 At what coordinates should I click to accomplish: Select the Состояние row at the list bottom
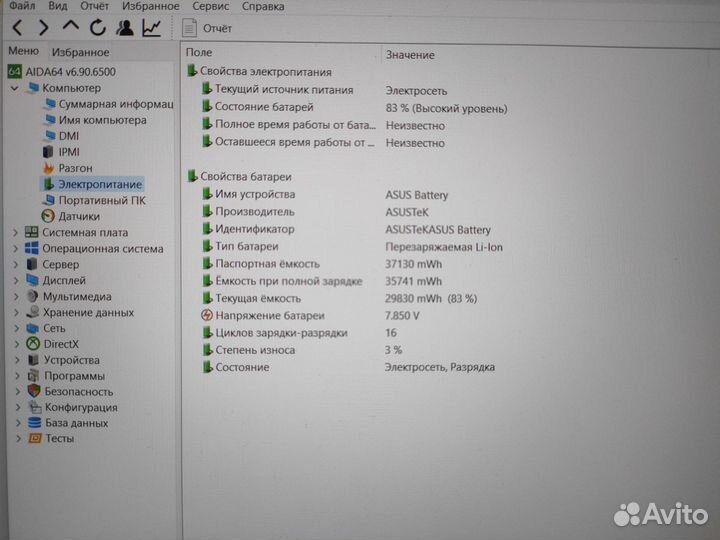(349, 367)
